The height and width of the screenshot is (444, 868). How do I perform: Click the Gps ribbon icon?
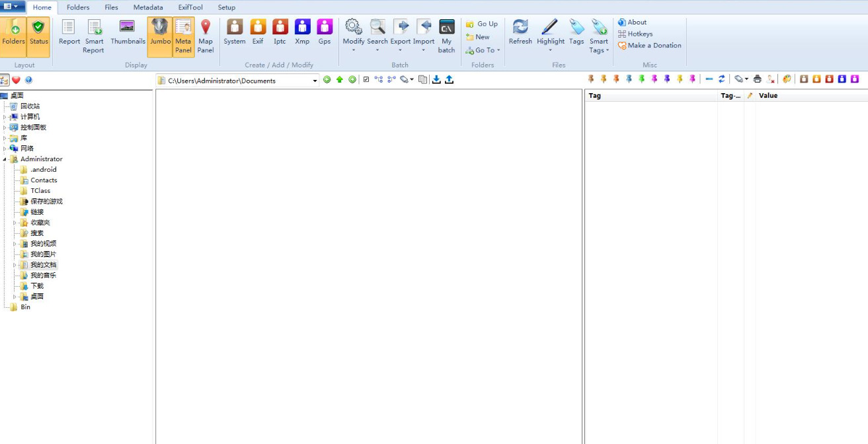pos(324,32)
